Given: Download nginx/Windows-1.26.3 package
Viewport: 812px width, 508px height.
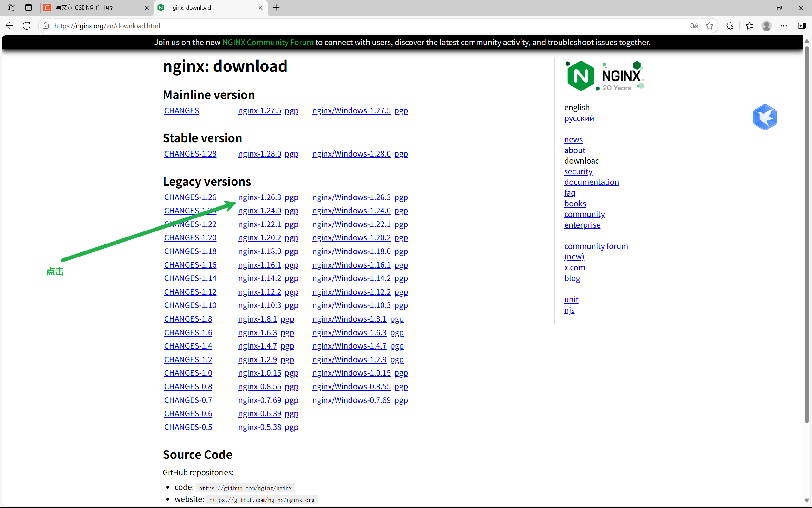Looking at the screenshot, I should pyautogui.click(x=351, y=197).
